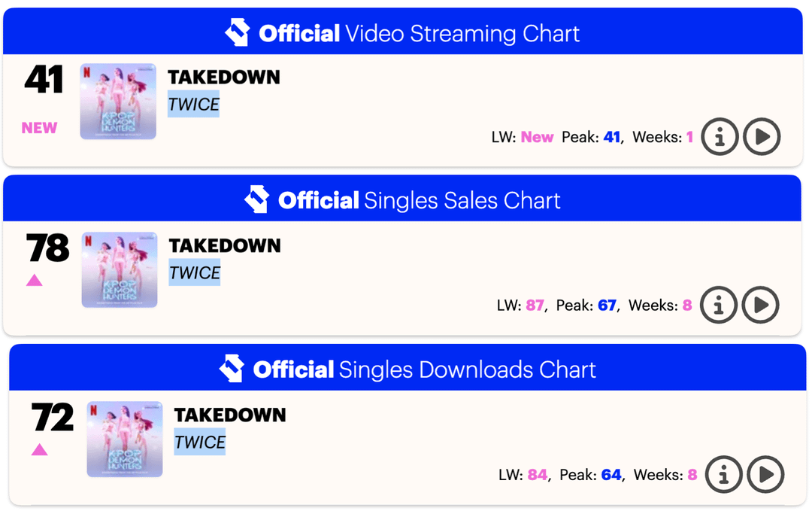Select TWICE artist link under Singles Sales Chart
Screen dimensions: 812x514
(x=195, y=273)
